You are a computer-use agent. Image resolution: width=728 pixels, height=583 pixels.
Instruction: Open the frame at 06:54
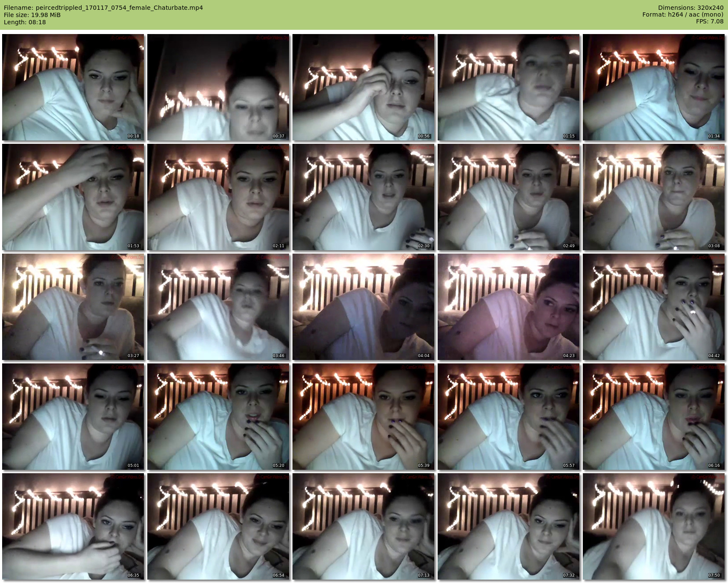pyautogui.click(x=218, y=526)
